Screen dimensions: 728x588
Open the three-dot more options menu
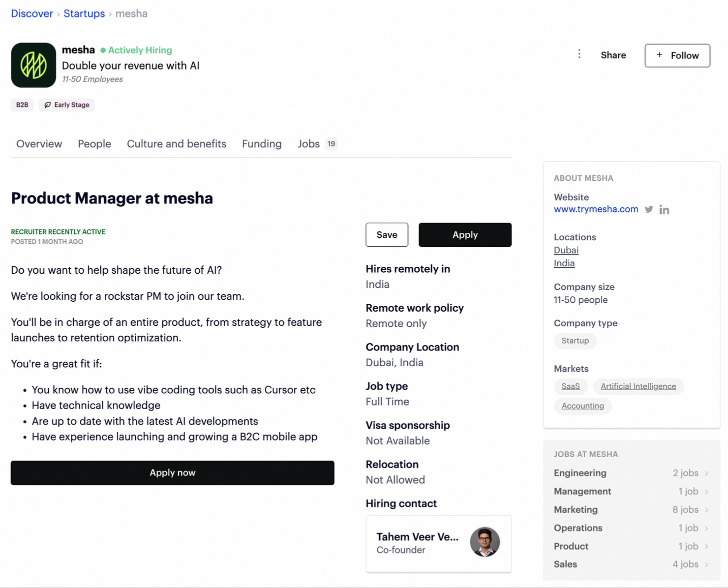[579, 54]
